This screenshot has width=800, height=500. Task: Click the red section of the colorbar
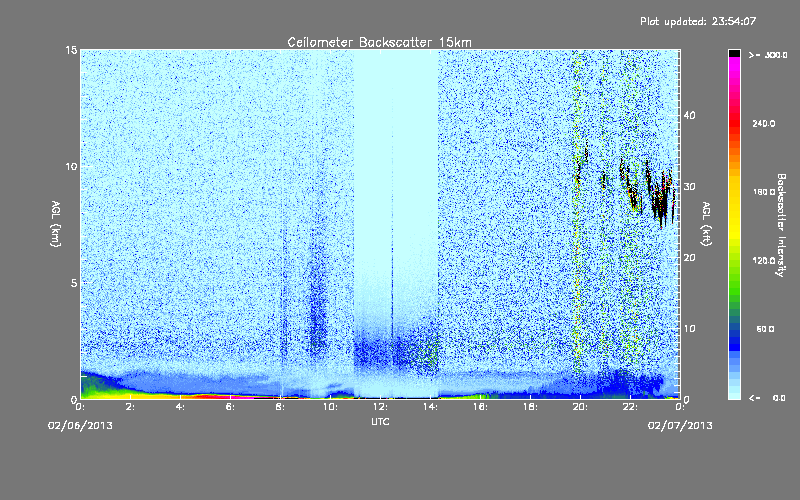(x=734, y=125)
